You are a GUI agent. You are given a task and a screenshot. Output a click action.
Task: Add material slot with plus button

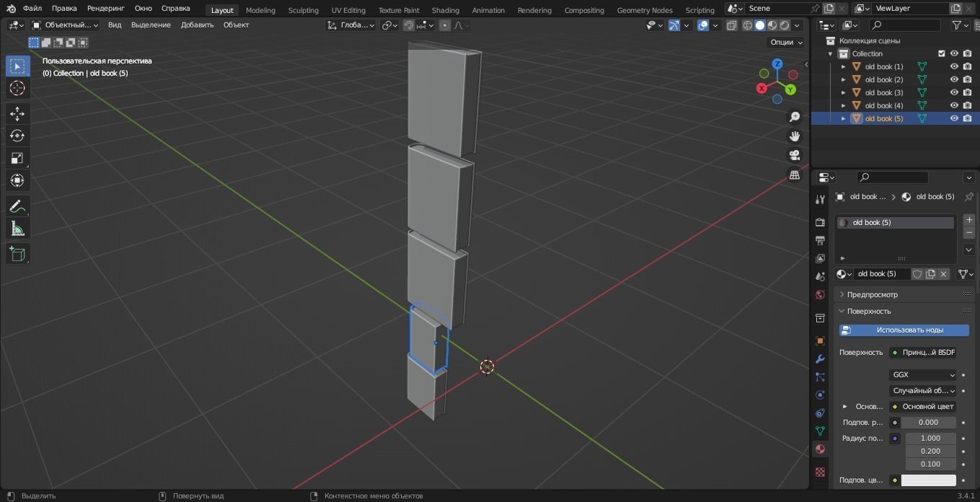pyautogui.click(x=968, y=219)
